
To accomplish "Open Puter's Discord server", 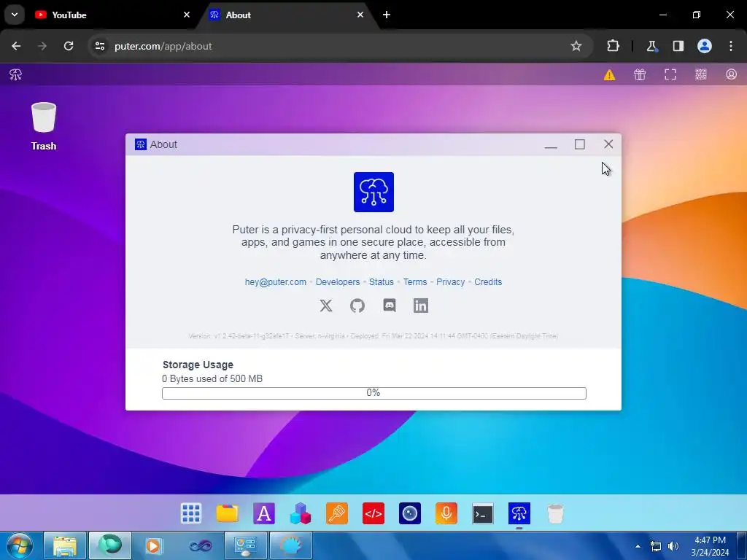I will (x=390, y=306).
